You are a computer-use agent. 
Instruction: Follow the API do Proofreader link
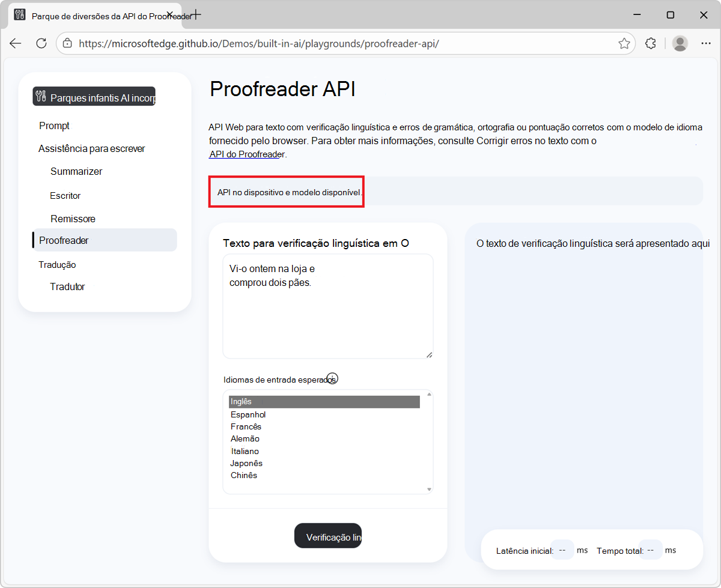[247, 154]
